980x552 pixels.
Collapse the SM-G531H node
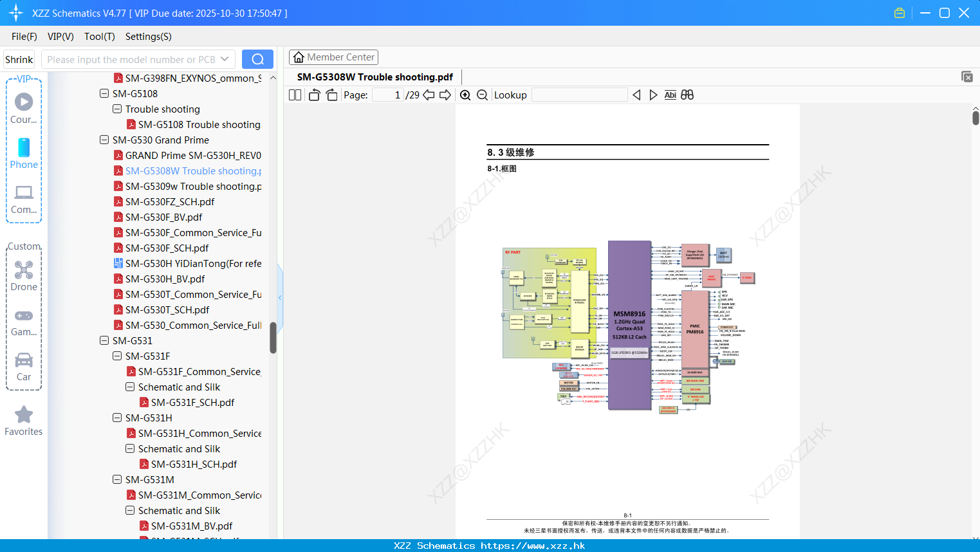pos(117,418)
